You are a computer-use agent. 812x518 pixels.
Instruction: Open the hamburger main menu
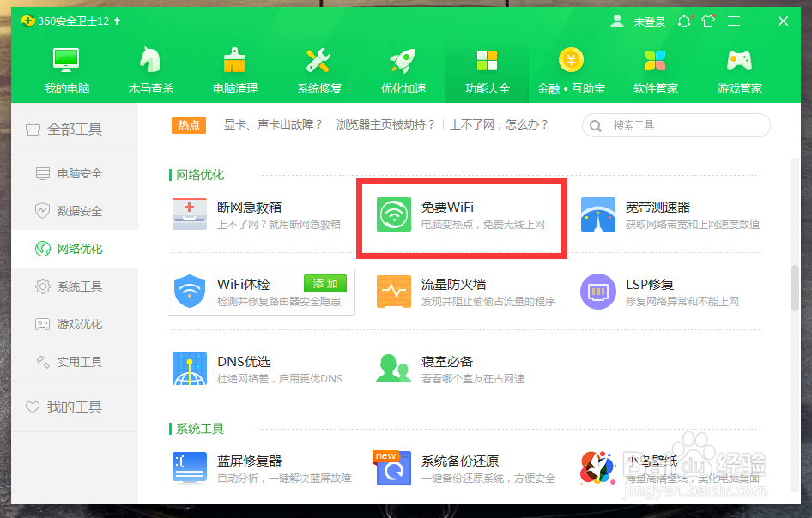[x=734, y=21]
